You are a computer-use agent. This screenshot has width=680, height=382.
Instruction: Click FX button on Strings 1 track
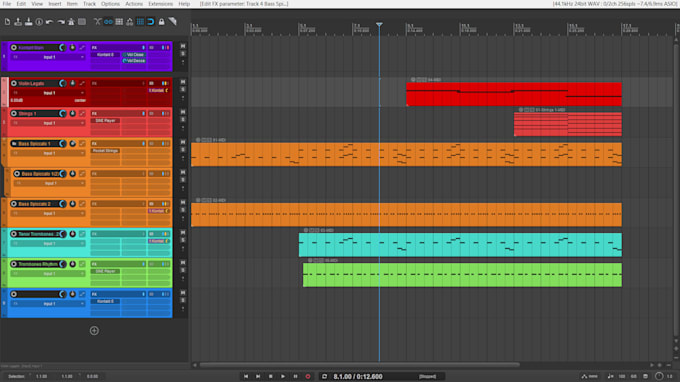(x=94, y=114)
